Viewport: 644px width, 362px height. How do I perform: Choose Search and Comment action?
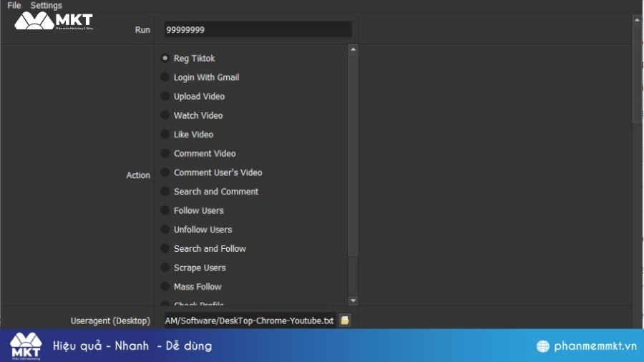[210, 191]
